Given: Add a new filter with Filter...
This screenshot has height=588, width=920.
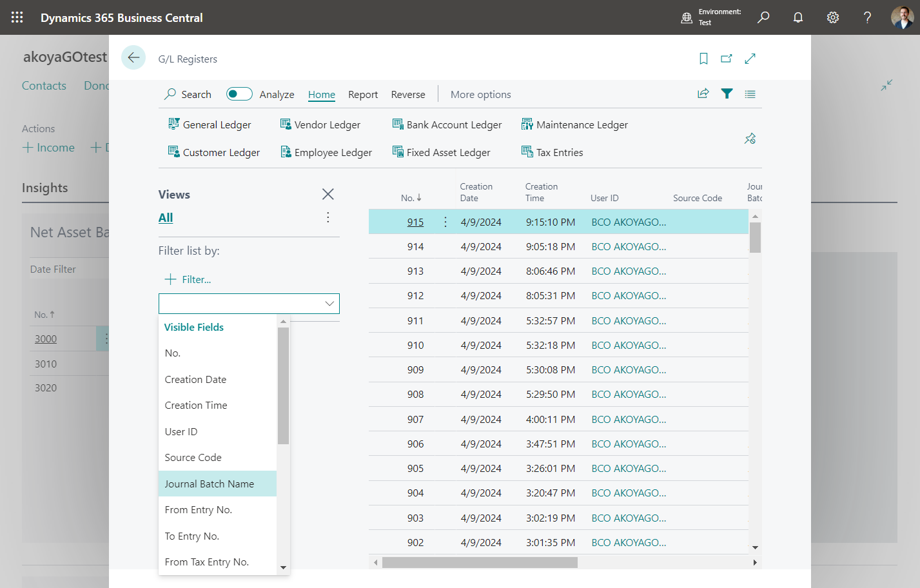Looking at the screenshot, I should tap(188, 279).
